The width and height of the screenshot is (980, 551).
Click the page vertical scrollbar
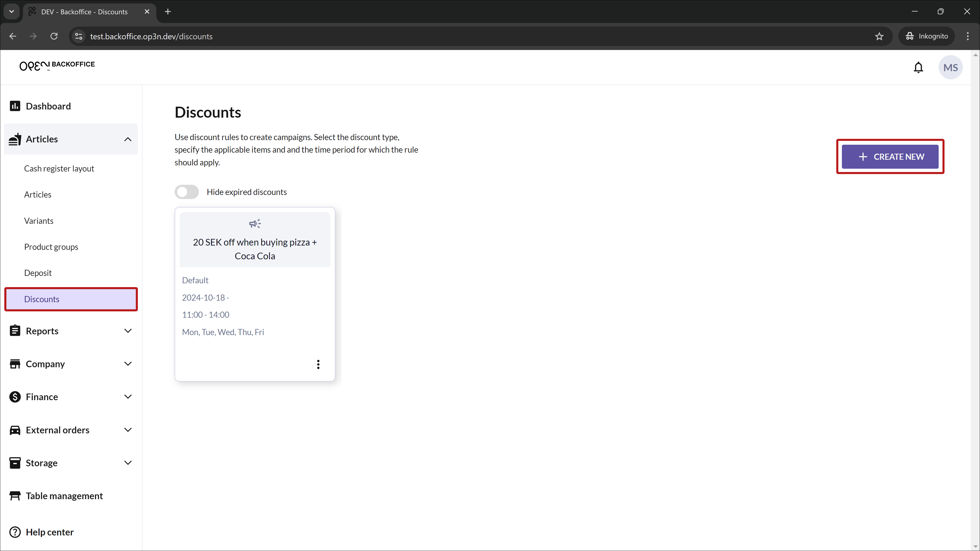point(975,300)
